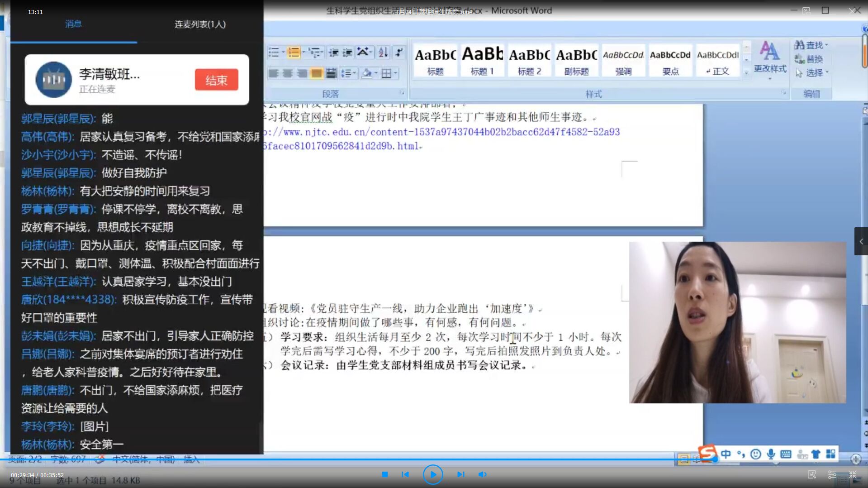Click the volume speaker icon
The image size is (868, 488).
(483, 474)
